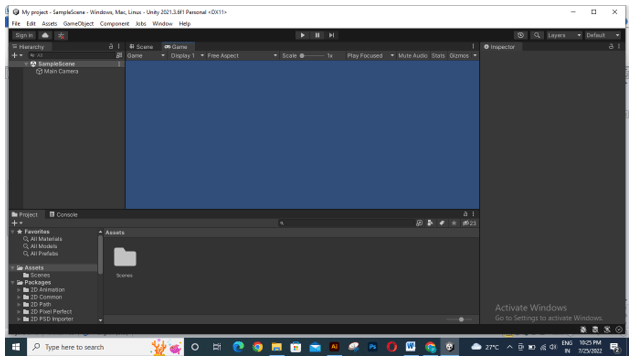Expand the 2D Animation package folder

tap(19, 290)
